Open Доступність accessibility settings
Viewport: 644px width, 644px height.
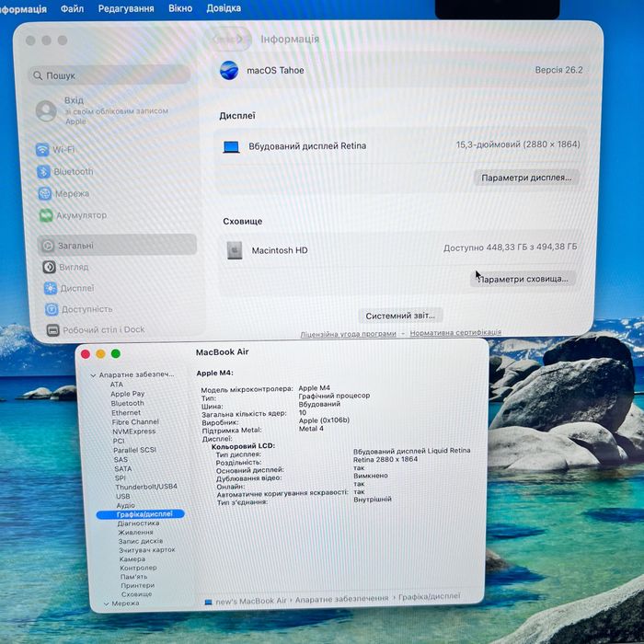click(x=78, y=309)
